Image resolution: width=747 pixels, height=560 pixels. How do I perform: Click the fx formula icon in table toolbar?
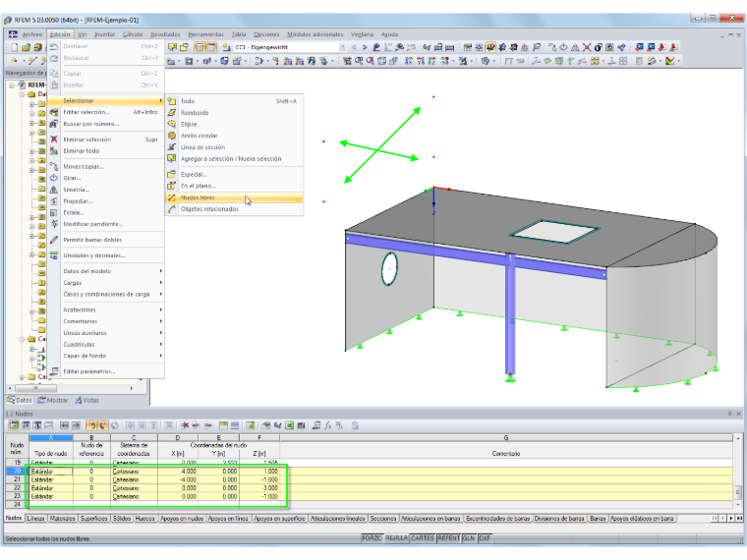coord(327,425)
